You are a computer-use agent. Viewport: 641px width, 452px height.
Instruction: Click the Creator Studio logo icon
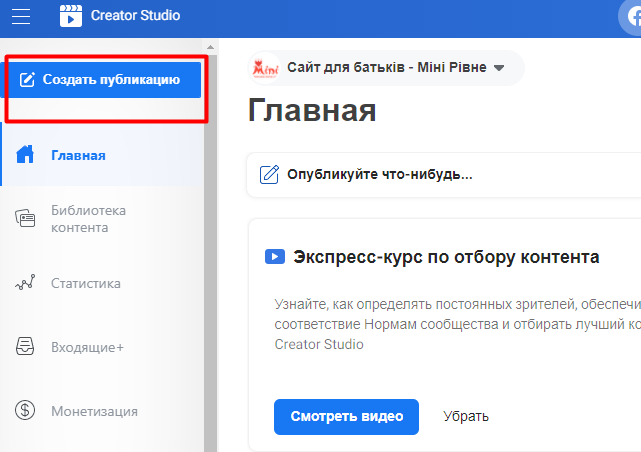71,16
